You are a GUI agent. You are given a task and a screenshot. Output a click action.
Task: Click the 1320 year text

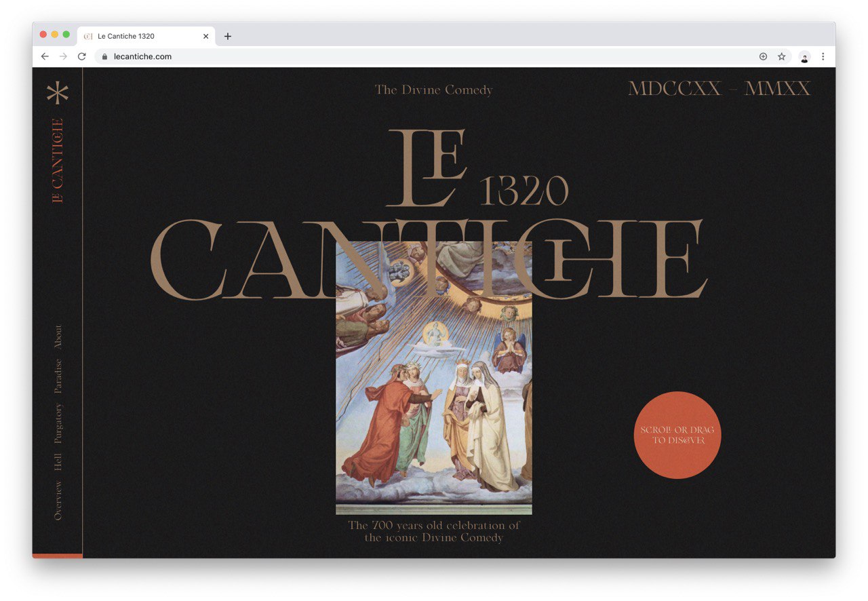(524, 191)
